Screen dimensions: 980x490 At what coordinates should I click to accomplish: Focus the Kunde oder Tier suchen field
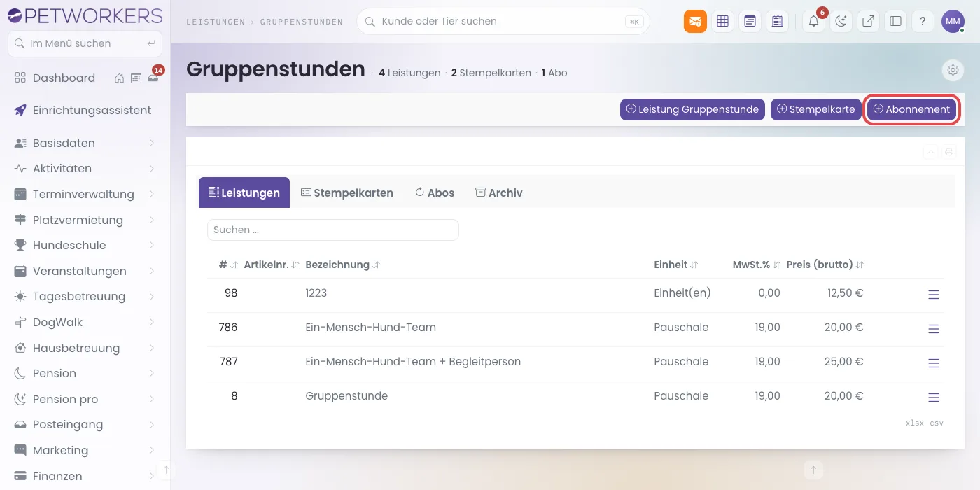pos(503,21)
